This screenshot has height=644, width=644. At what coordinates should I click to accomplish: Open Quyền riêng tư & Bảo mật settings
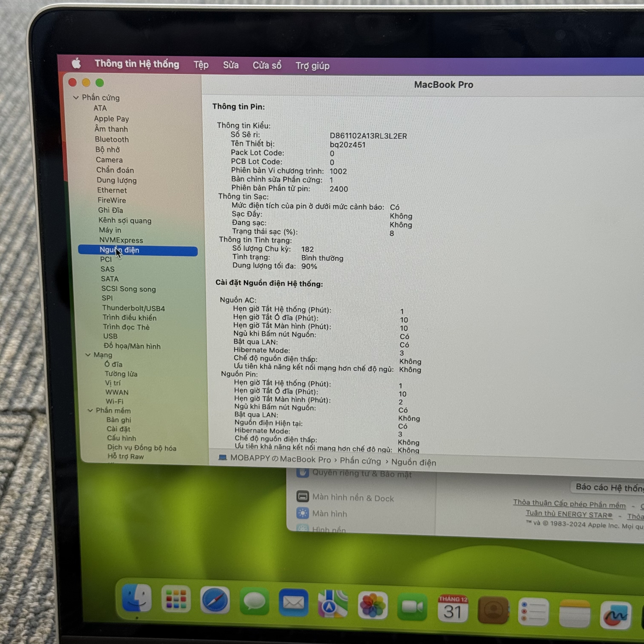tap(362, 473)
